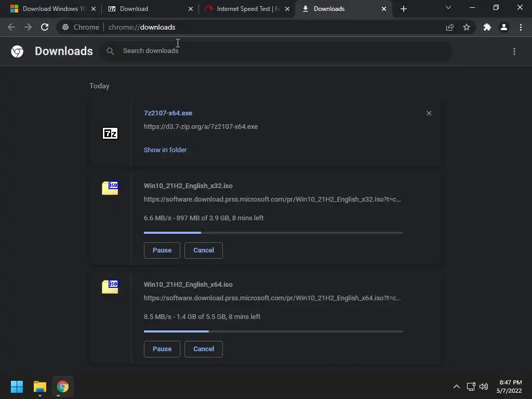Pause the Win10_21H2_English_x64.iso download
The height and width of the screenshot is (399, 532).
(162, 349)
